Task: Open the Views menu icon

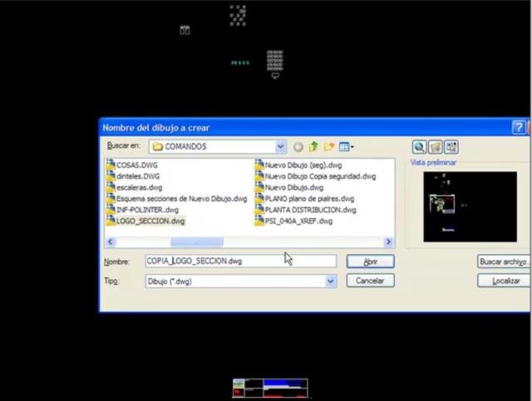Action: coord(344,147)
